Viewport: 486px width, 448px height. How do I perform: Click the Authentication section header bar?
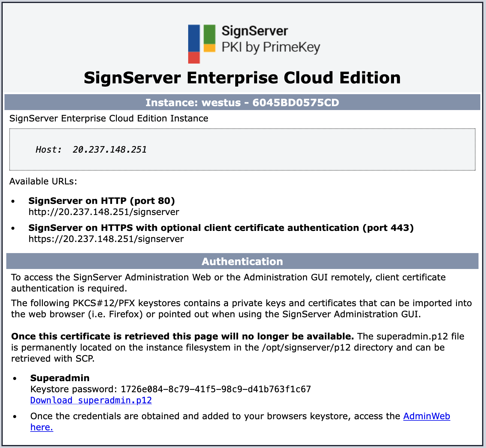tap(242, 261)
